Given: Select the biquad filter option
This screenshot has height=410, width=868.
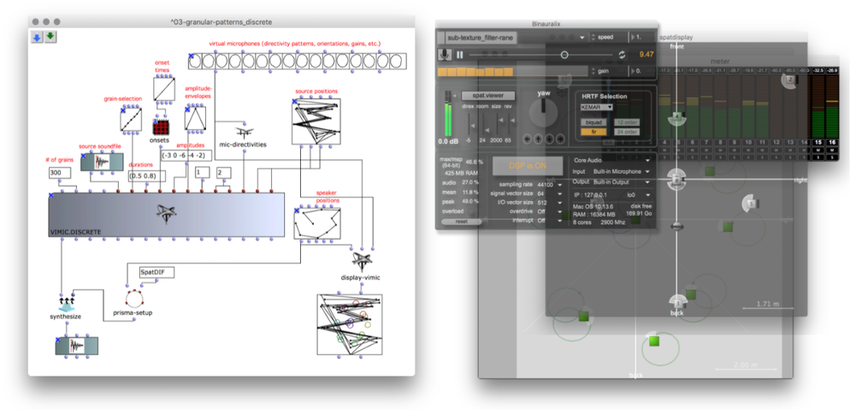Looking at the screenshot, I should 593,122.
